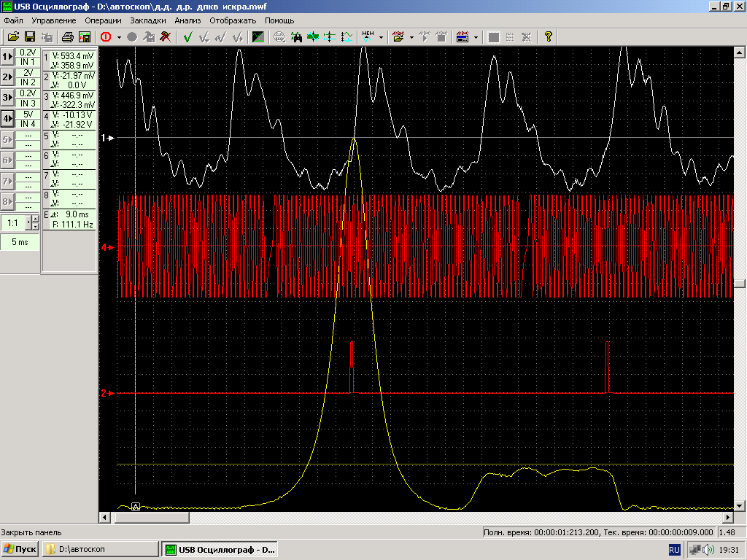Expand dropdown next to A:B:C folder icon
The height and width of the screenshot is (560, 747).
pos(411,36)
